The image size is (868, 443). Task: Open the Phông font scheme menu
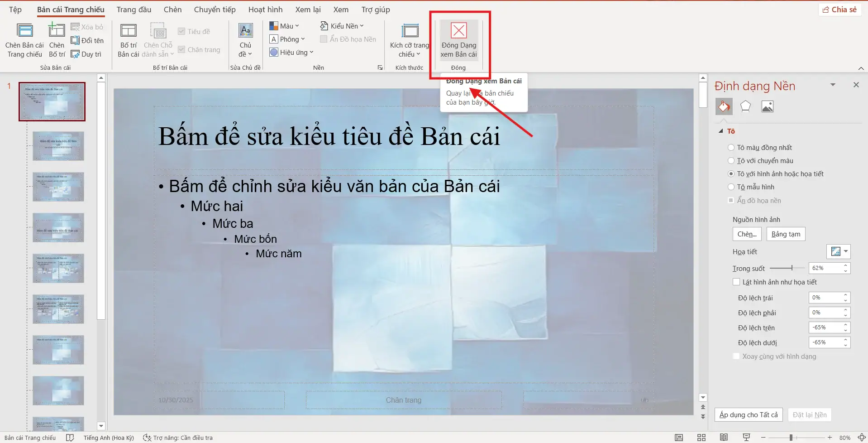pyautogui.click(x=287, y=39)
